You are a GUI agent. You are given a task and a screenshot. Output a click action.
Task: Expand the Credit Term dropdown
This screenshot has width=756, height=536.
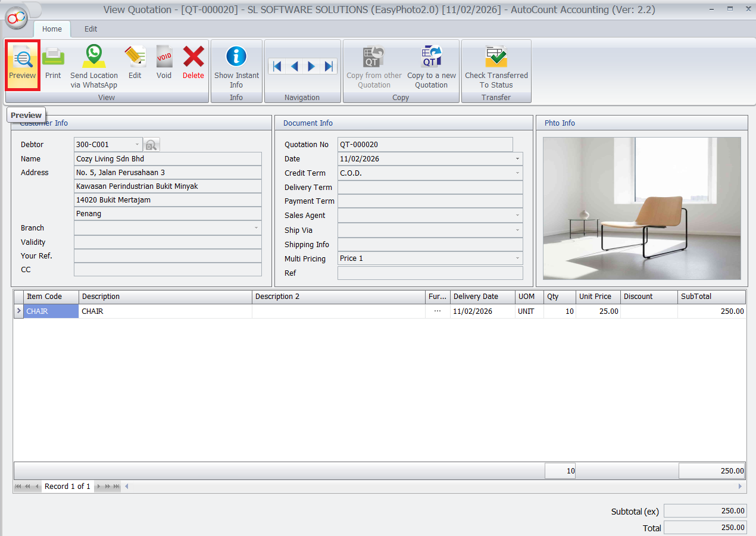[517, 173]
